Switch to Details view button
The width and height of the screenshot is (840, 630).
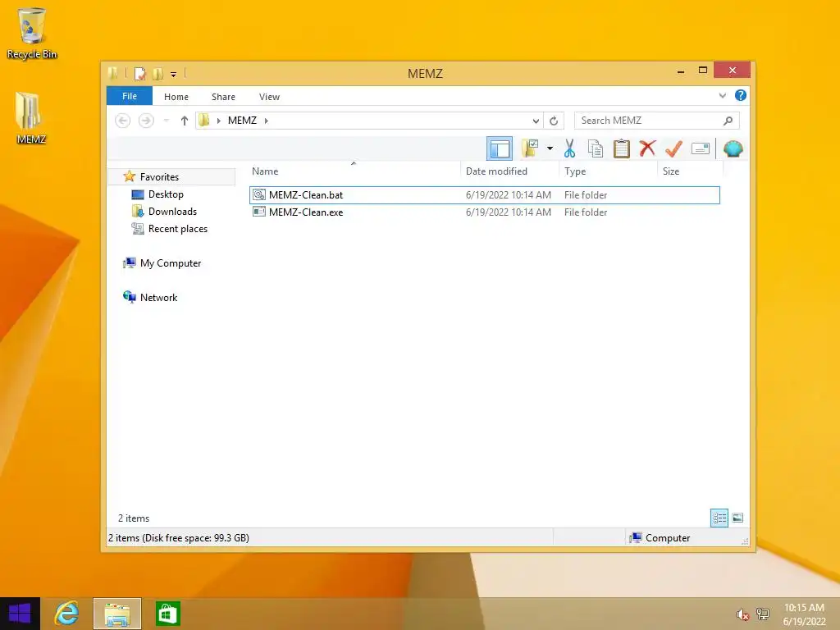coord(719,518)
